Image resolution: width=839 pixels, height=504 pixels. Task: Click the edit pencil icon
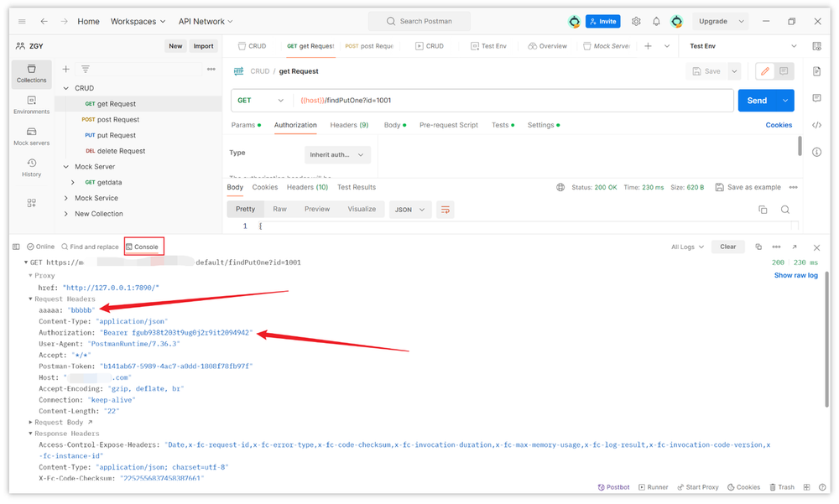click(x=765, y=71)
